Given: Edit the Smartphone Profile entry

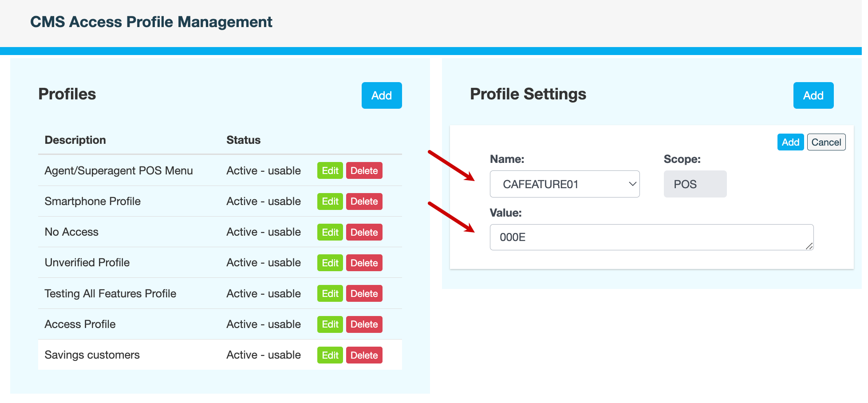Looking at the screenshot, I should point(330,201).
